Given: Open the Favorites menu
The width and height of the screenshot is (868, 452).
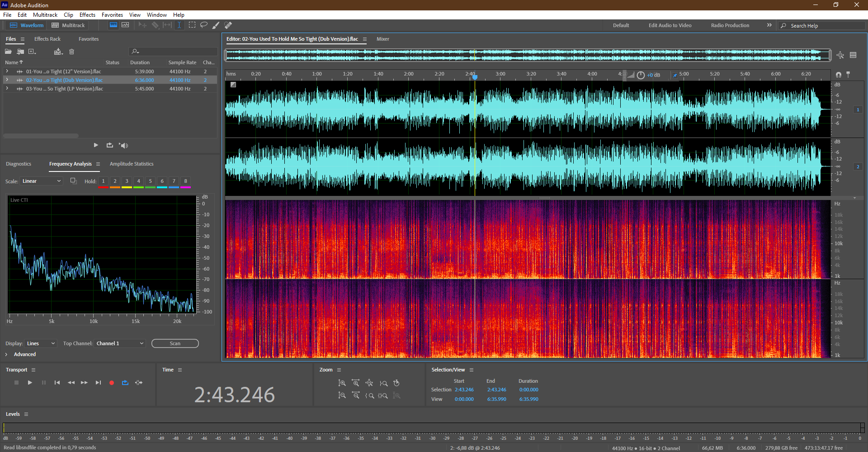Looking at the screenshot, I should click(112, 15).
